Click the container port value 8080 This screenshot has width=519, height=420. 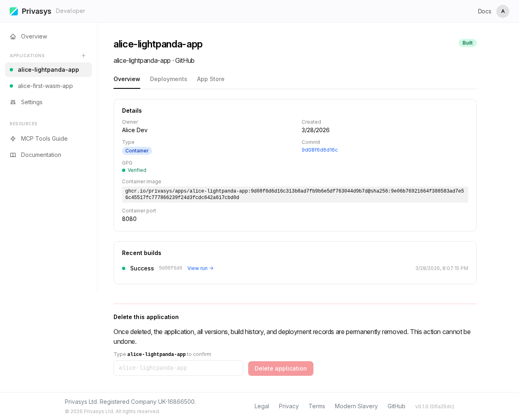(x=129, y=219)
